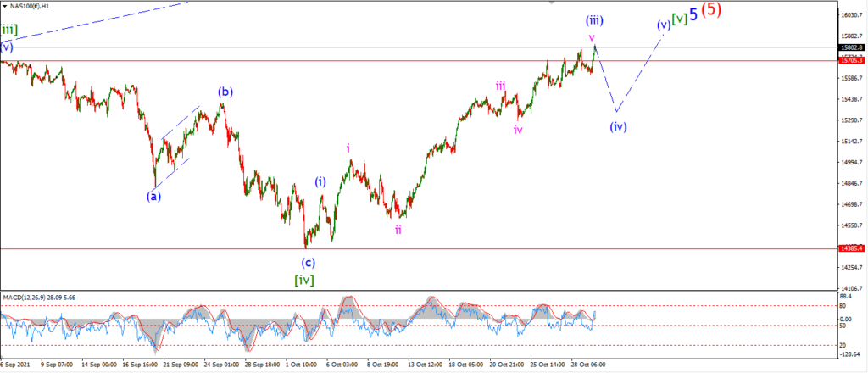Click the large blue 5 wave label

[x=693, y=15]
